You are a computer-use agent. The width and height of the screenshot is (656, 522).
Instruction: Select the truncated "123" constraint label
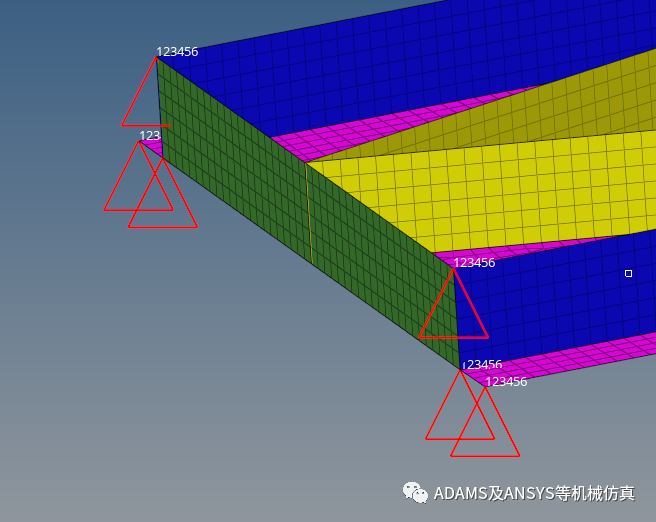tap(150, 136)
